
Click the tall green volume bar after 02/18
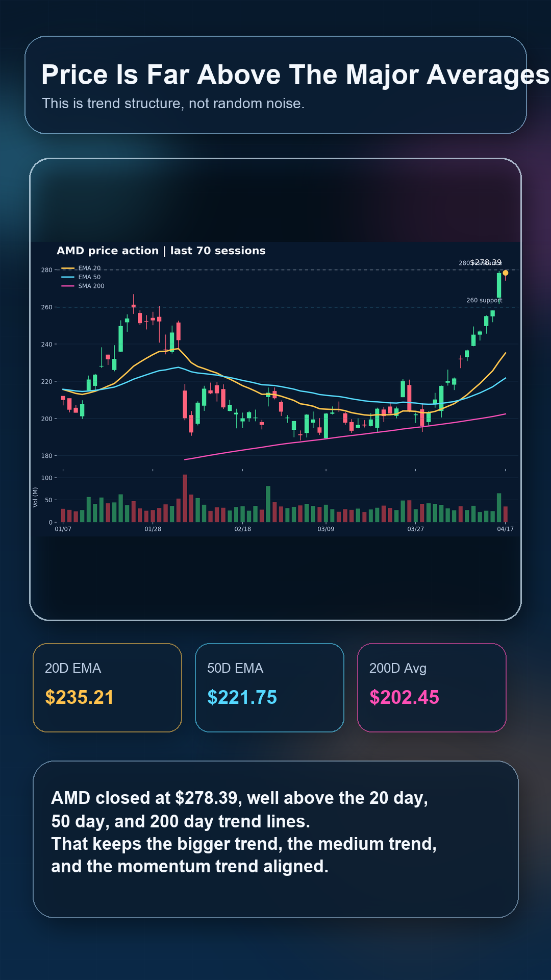pos(268,504)
